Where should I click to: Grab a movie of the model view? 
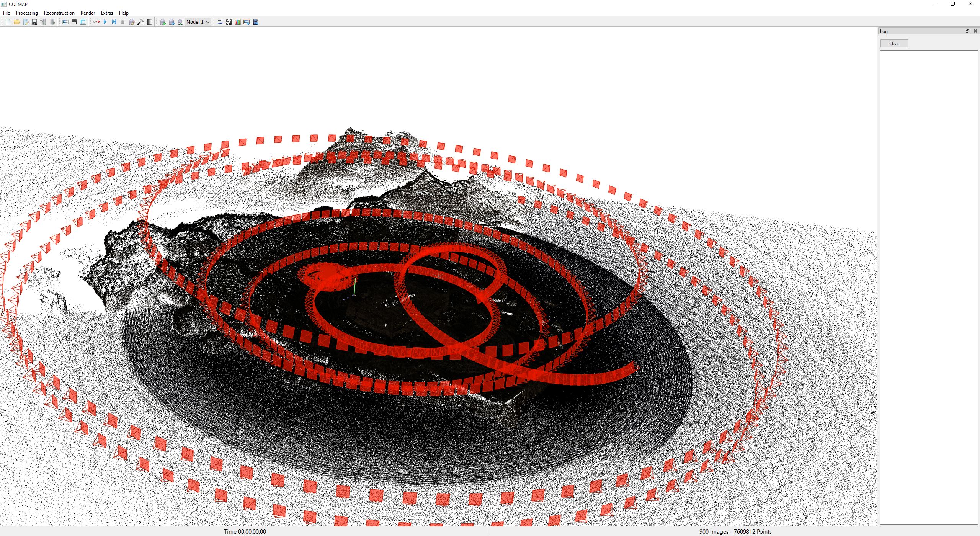coord(254,22)
